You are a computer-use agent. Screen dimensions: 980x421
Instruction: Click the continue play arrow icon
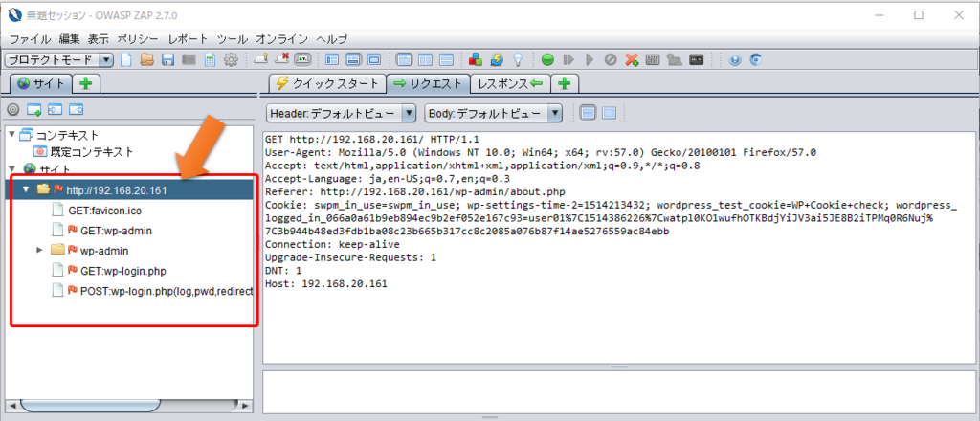coord(589,60)
